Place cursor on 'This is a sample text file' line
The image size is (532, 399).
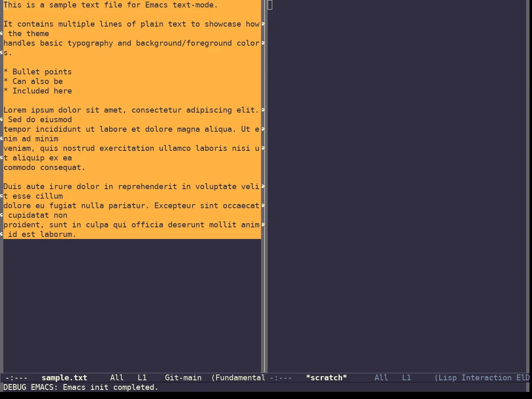(x=111, y=5)
